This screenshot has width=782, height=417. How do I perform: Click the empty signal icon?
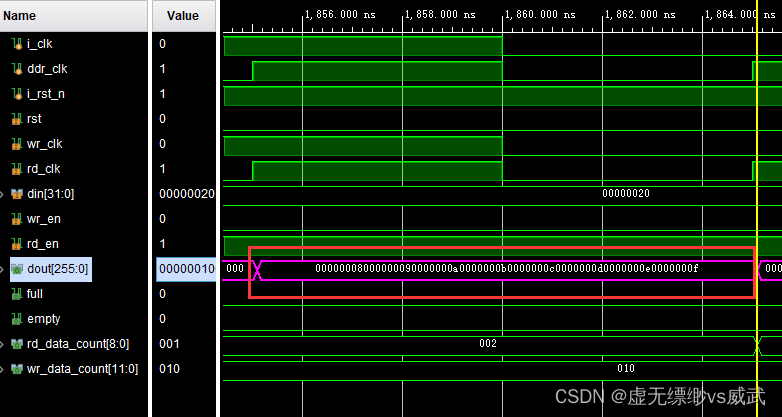click(17, 319)
